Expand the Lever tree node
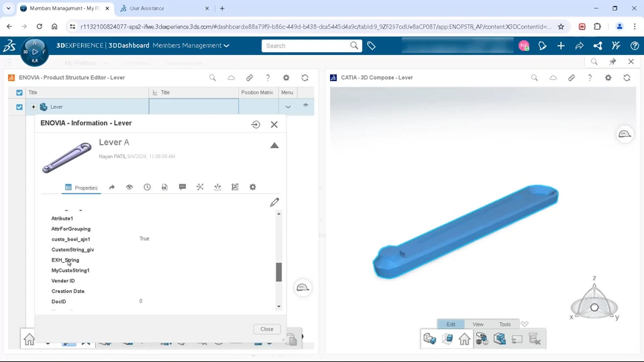 (34, 107)
